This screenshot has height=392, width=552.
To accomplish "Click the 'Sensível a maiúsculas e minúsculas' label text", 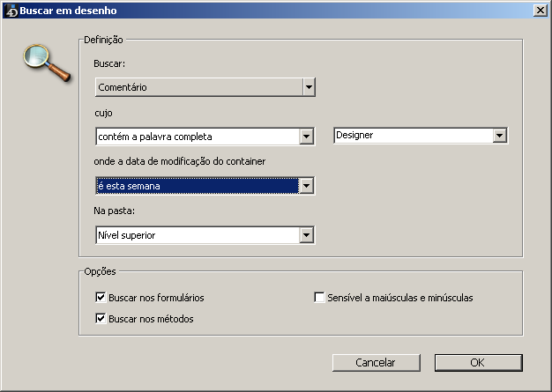I will tap(401, 298).
